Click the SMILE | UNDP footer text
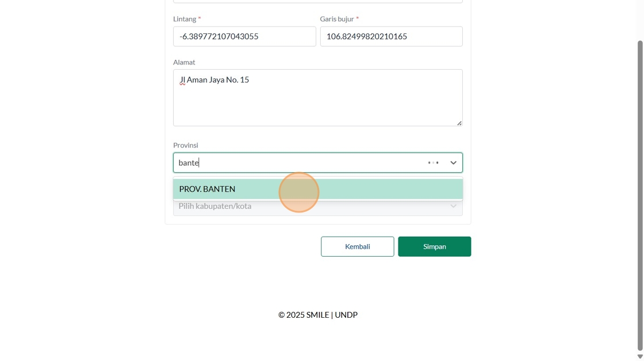 332,315
